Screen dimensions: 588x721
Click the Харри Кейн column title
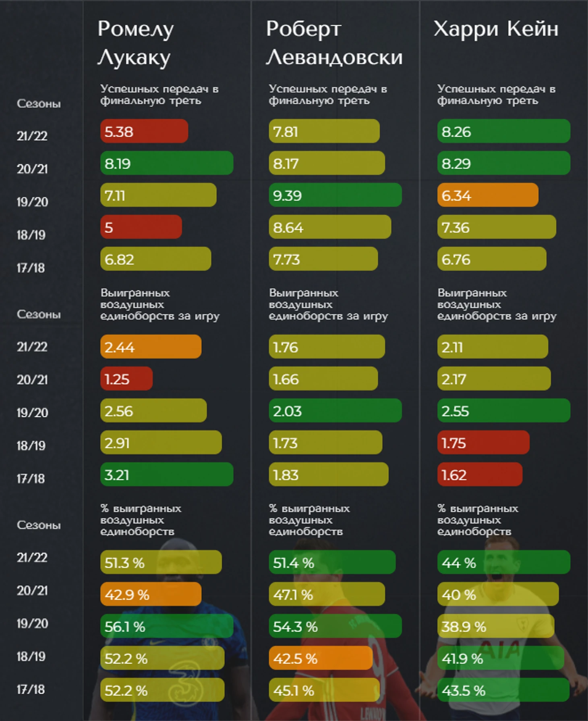(496, 29)
